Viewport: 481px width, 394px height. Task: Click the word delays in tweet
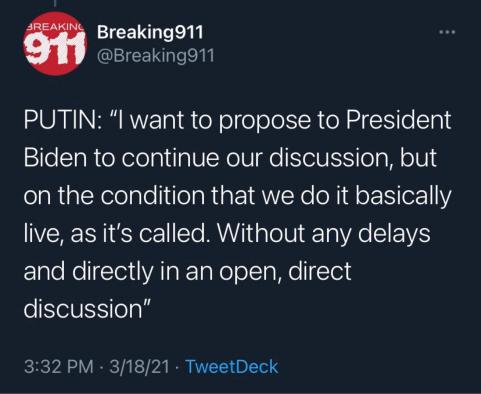click(394, 234)
